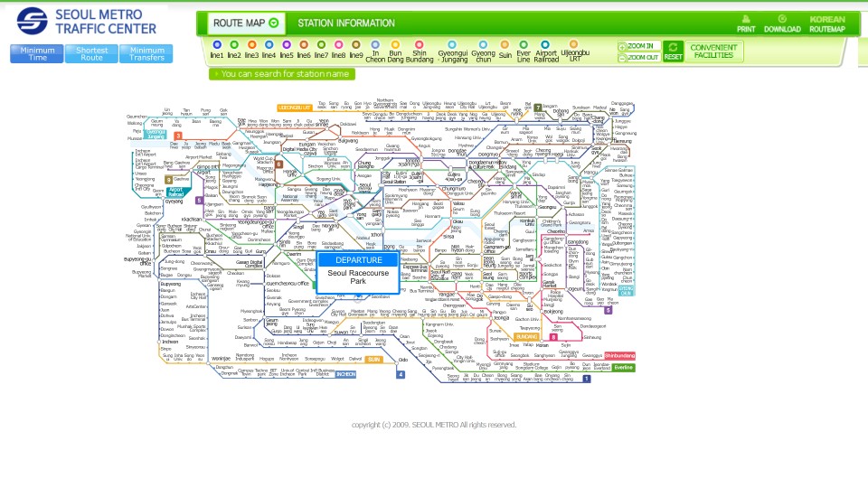Viewport: 868px width, 488px height.
Task: Click the UIJEONGBU LRT orange label on map
Action: tap(295, 108)
